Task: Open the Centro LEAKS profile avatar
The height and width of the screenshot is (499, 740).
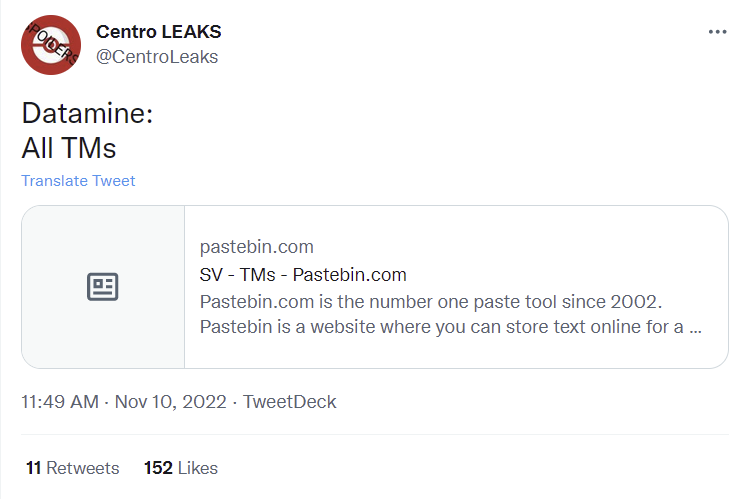Action: [x=51, y=45]
